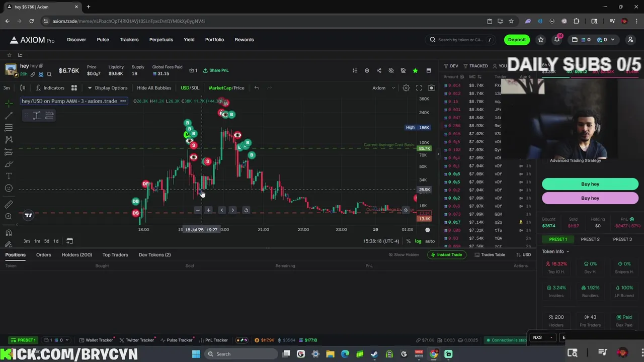
Task: Open the 3m interval selector
Action: pyautogui.click(x=7, y=88)
